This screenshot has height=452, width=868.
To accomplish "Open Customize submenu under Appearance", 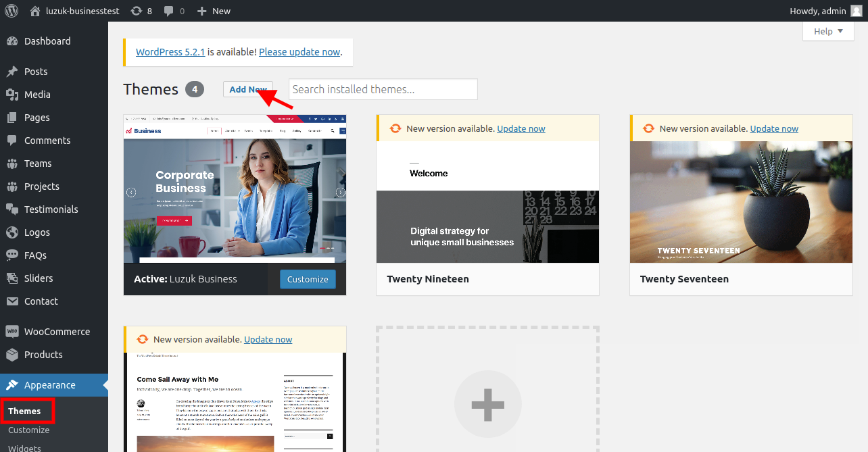I will (x=28, y=430).
